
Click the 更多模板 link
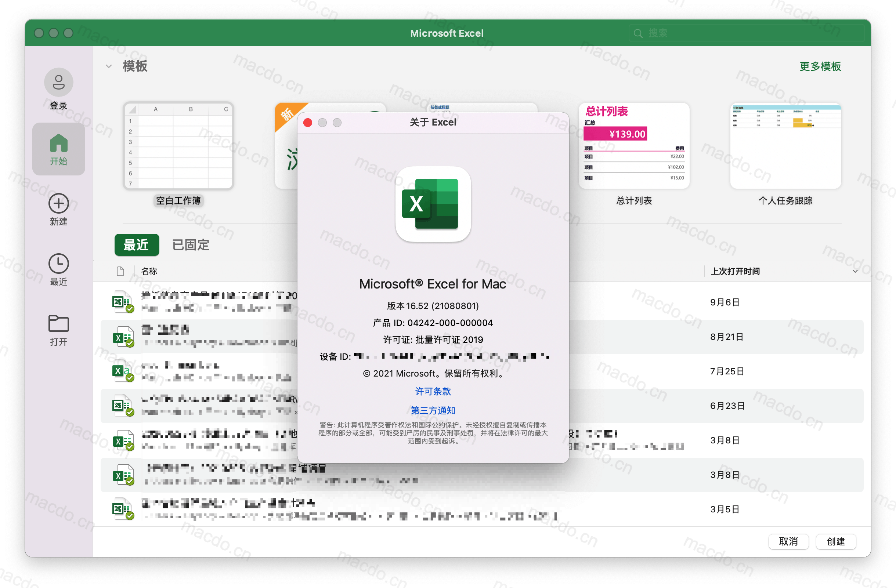820,66
